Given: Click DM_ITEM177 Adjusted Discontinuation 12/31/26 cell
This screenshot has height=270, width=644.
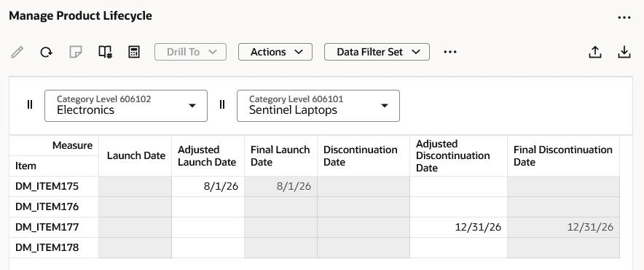Looking at the screenshot, I should (x=458, y=227).
